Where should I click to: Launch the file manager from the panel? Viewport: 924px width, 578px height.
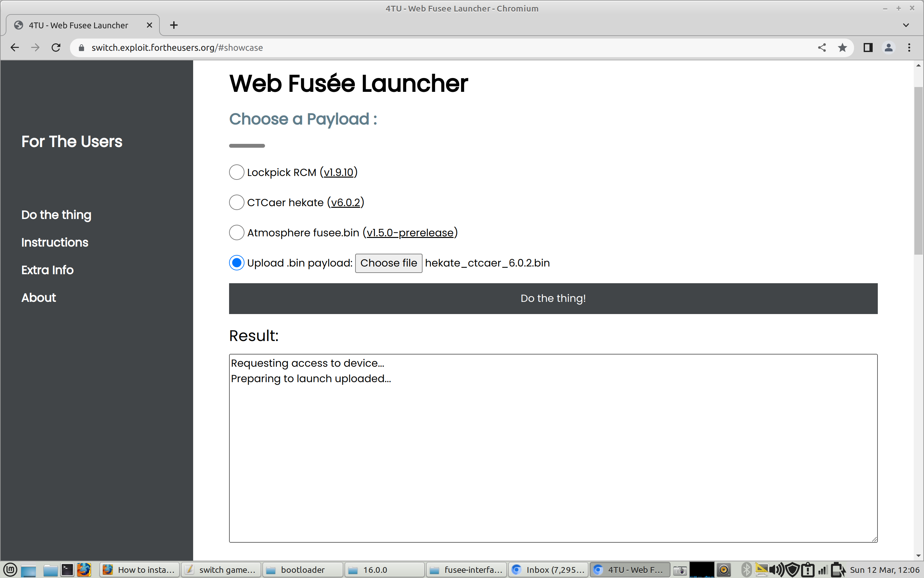tap(50, 570)
